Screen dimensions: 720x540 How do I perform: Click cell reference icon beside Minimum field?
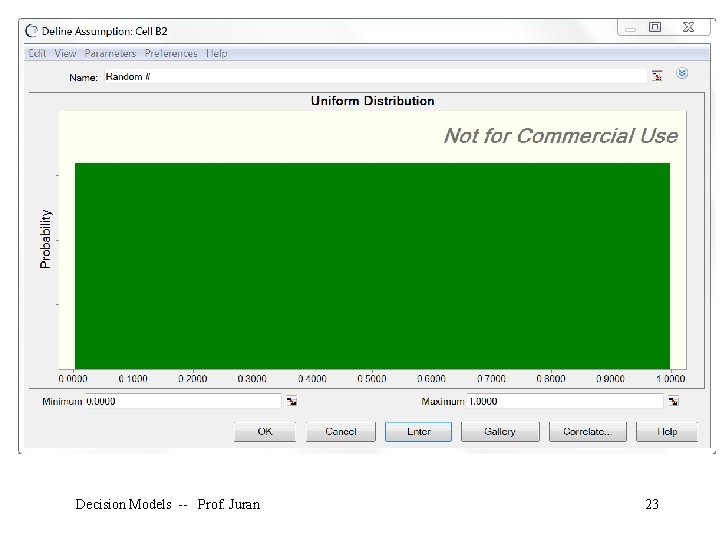point(292,401)
